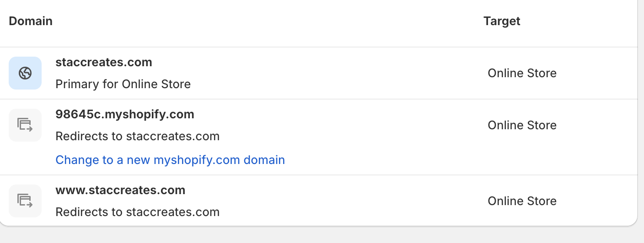This screenshot has width=644, height=243.
Task: Click Online Store target for www.staccreates.com
Action: click(522, 201)
